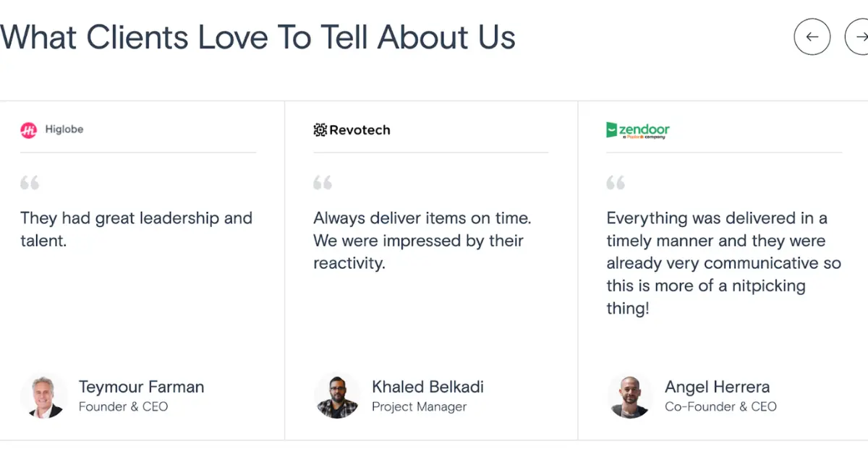Click the left arrow navigation icon
Screen dimensions: 868x454
point(812,36)
